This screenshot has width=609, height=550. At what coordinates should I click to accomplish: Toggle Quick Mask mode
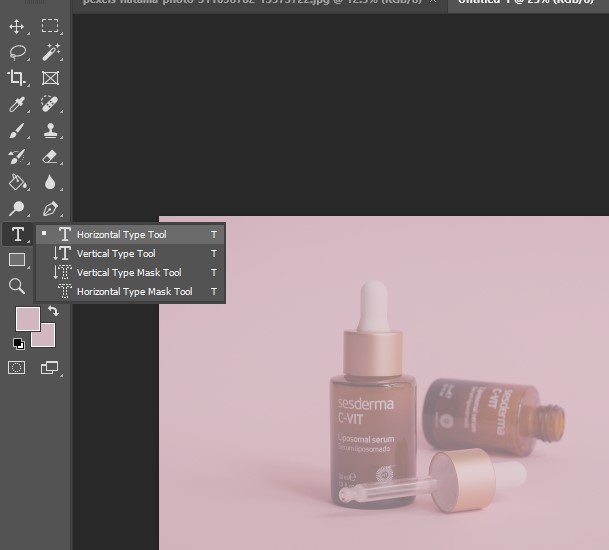click(17, 367)
